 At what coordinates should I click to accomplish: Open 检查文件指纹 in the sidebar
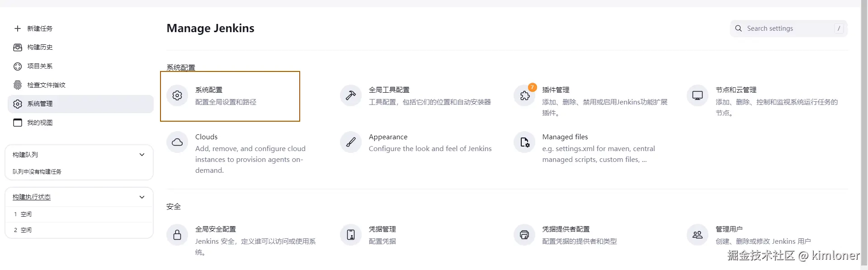(46, 85)
